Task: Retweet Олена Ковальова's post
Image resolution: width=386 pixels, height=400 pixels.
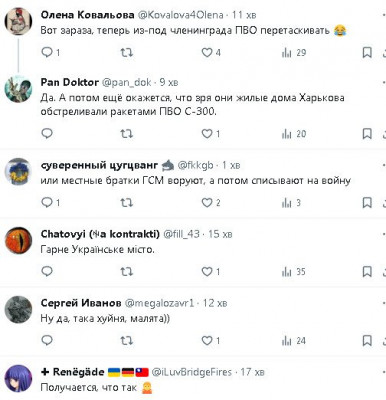Action: (x=127, y=52)
